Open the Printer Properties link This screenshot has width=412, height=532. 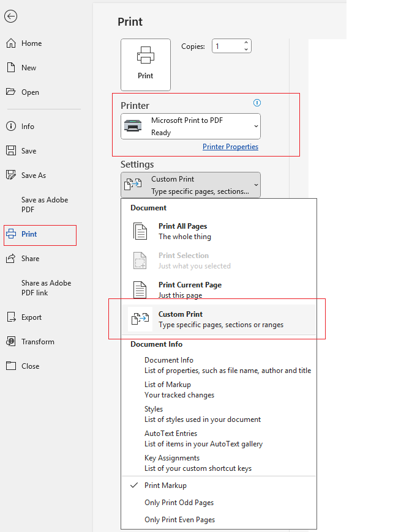pyautogui.click(x=230, y=147)
